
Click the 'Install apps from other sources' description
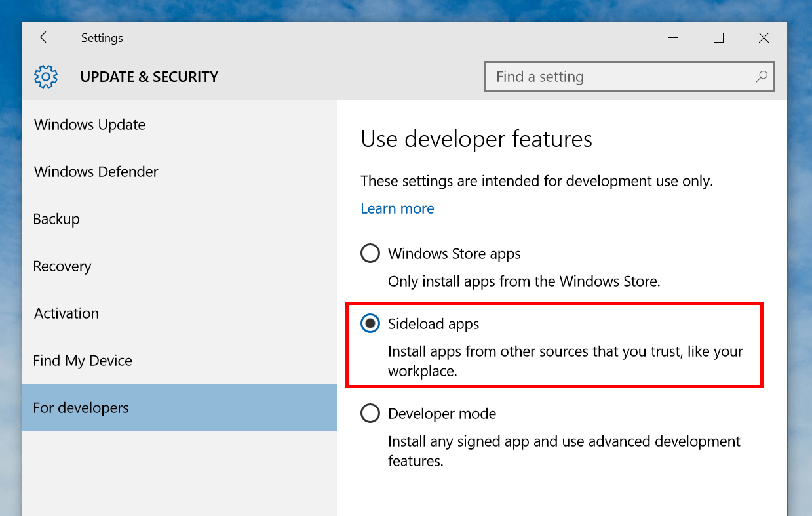tap(566, 361)
